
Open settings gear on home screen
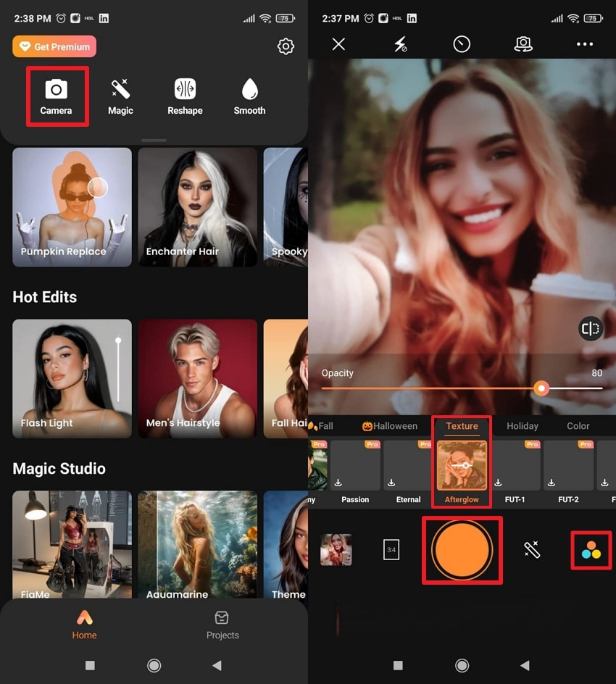pyautogui.click(x=286, y=46)
